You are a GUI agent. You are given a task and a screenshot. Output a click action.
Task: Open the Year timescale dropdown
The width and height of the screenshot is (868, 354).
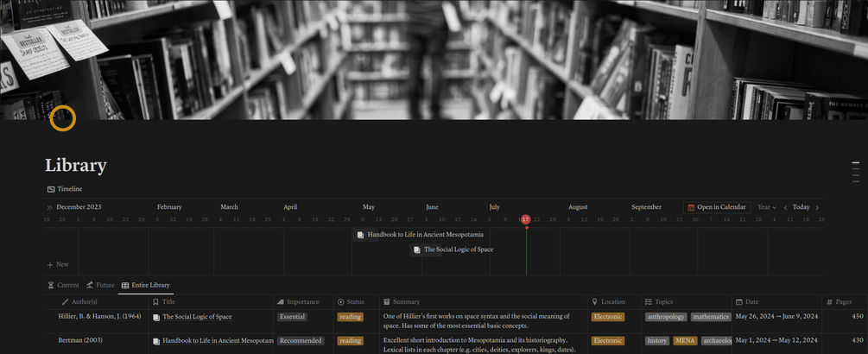pyautogui.click(x=767, y=207)
